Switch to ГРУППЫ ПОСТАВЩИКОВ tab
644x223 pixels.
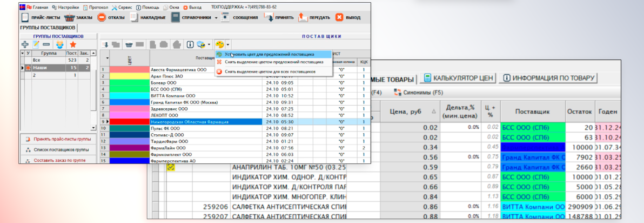[48, 27]
